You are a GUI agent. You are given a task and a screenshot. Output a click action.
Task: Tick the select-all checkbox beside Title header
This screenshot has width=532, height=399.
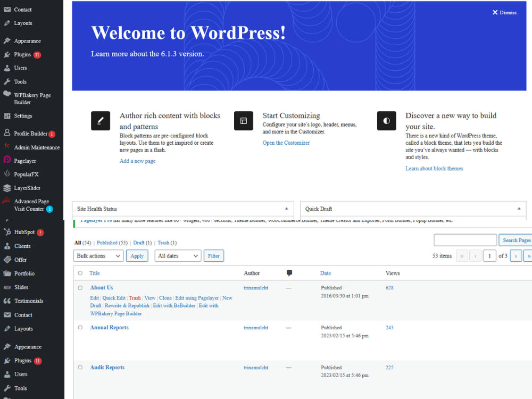point(80,273)
